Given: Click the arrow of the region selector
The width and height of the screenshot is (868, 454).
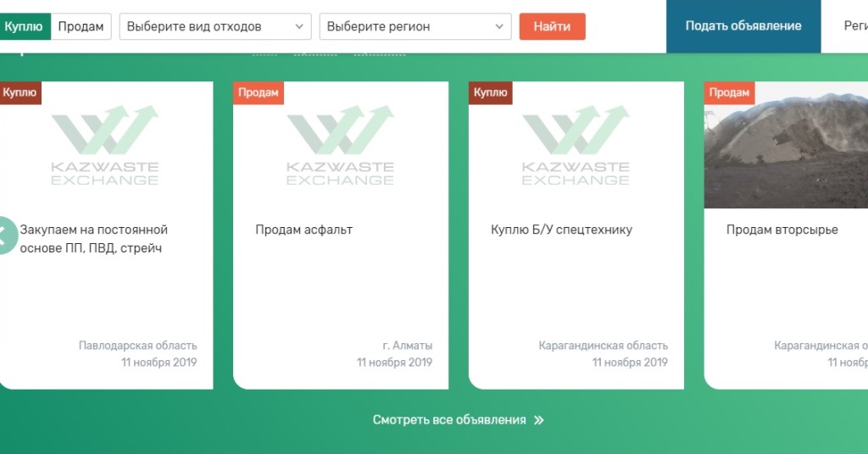Looking at the screenshot, I should click(x=498, y=26).
